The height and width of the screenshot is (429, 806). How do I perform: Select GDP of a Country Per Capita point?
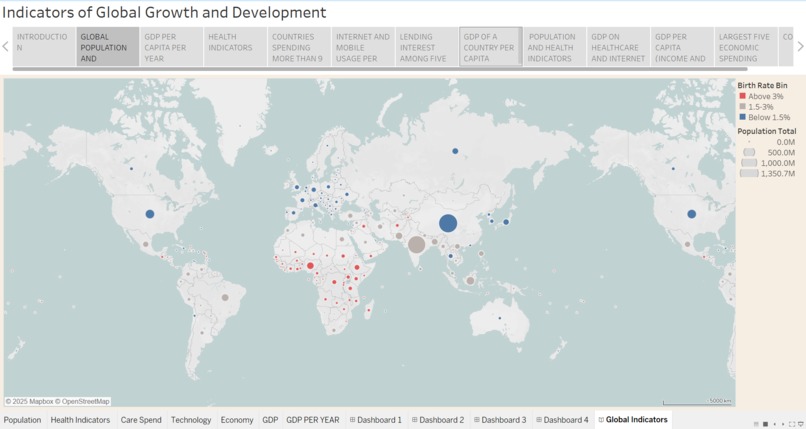click(x=490, y=47)
